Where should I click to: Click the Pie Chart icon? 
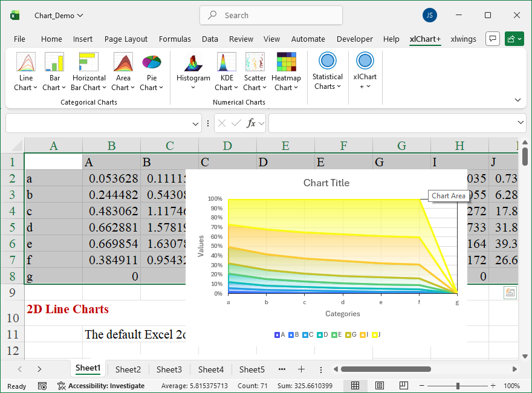152,62
